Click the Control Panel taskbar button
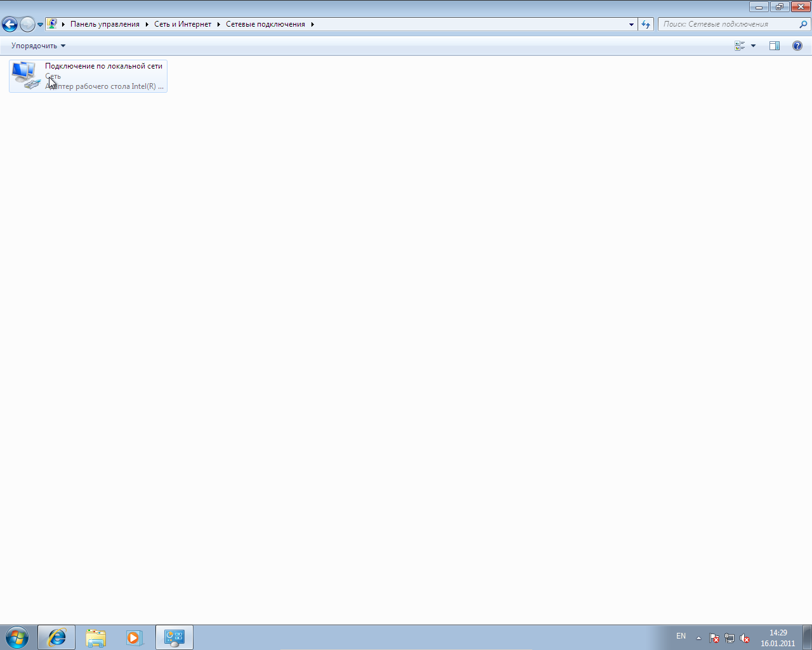 [174, 637]
